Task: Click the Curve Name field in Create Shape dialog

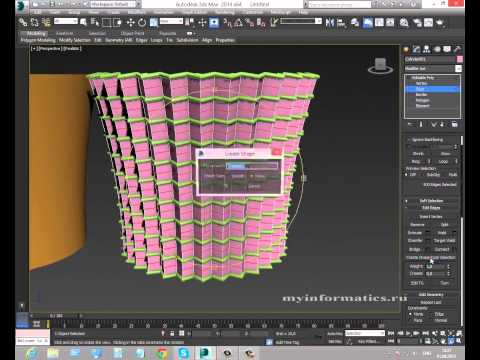Action: point(252,166)
